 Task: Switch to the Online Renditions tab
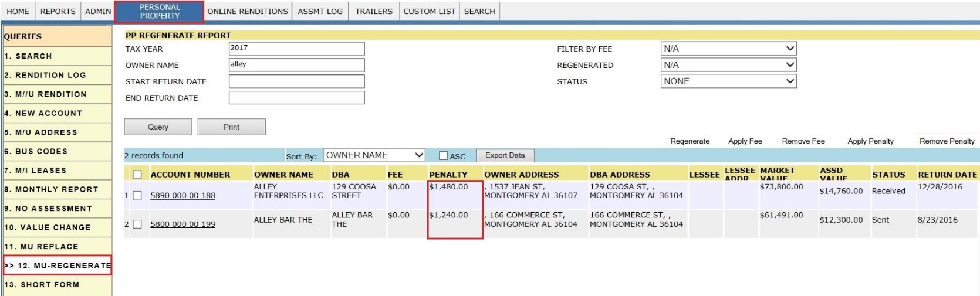[248, 11]
